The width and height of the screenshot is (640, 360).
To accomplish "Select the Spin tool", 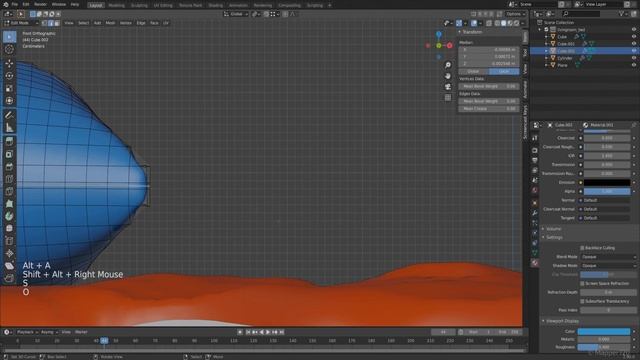I will click(9, 216).
